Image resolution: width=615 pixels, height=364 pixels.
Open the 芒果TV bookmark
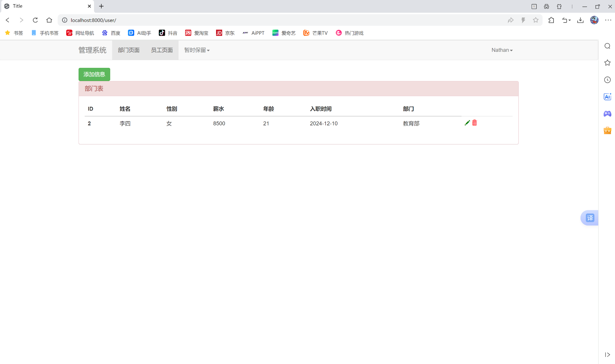(x=316, y=33)
